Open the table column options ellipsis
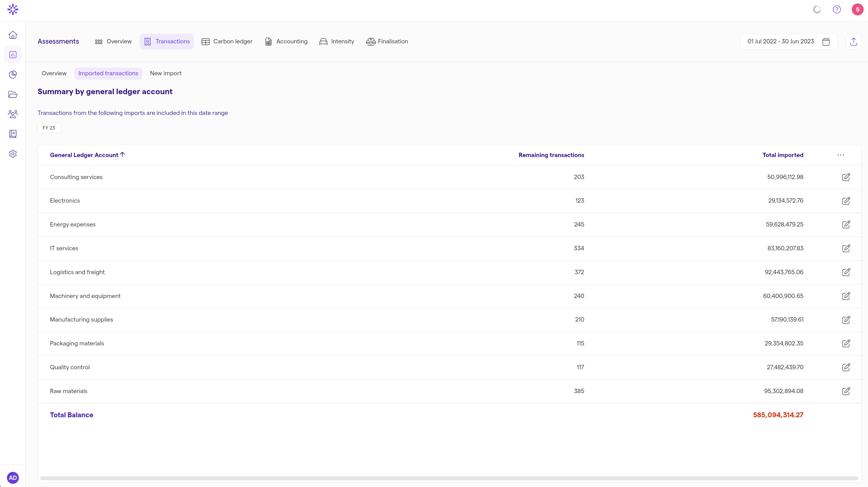 (840, 155)
